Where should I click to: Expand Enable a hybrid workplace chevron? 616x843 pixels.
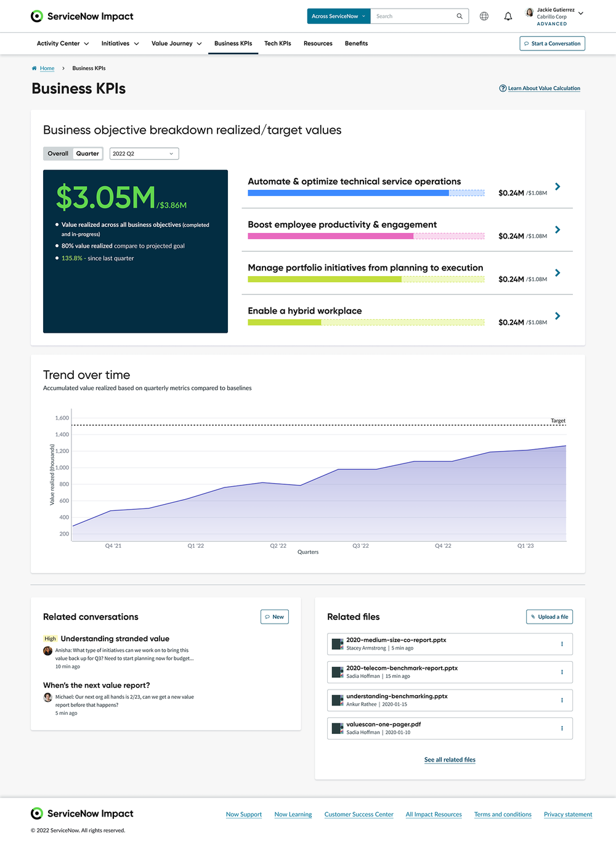pos(557,316)
